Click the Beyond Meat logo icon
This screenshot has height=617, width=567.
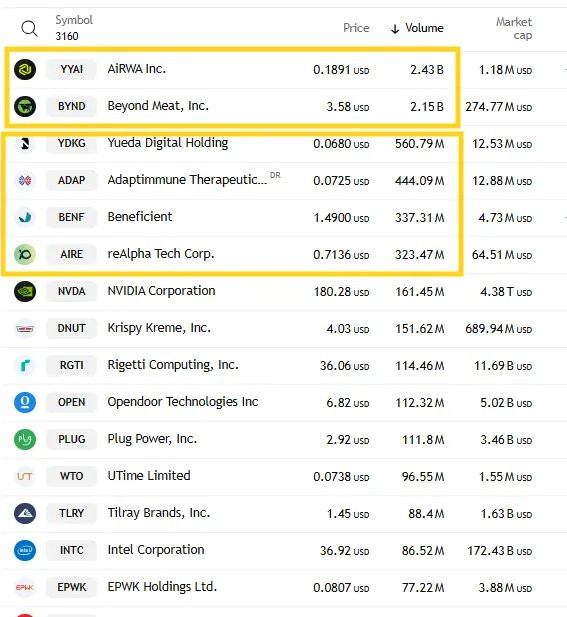click(x=25, y=107)
